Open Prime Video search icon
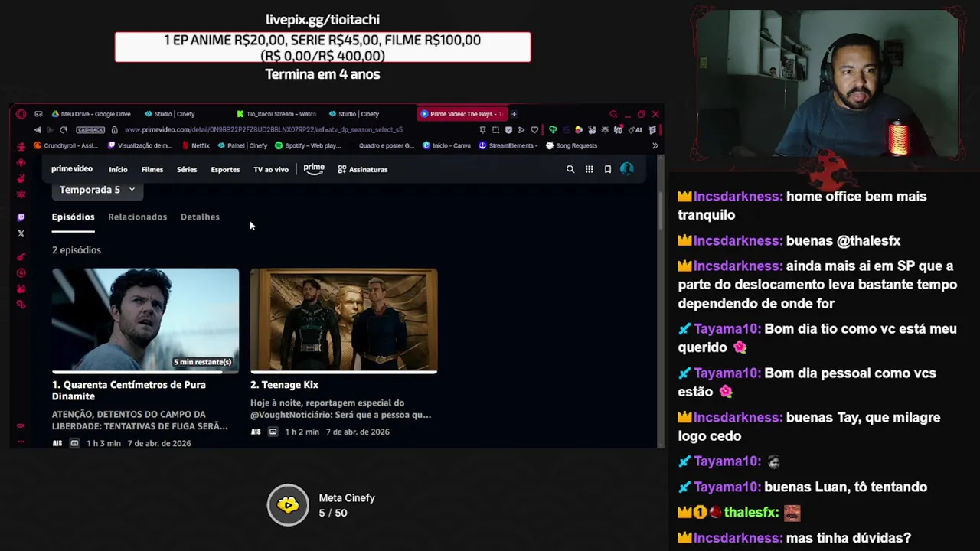Screen dimensions: 980x551 click(570, 169)
